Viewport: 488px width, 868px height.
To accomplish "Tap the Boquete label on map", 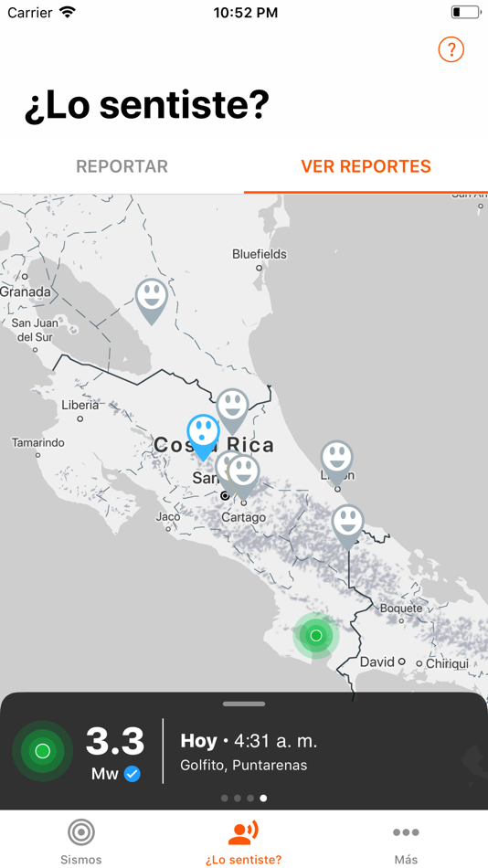I will [x=401, y=609].
